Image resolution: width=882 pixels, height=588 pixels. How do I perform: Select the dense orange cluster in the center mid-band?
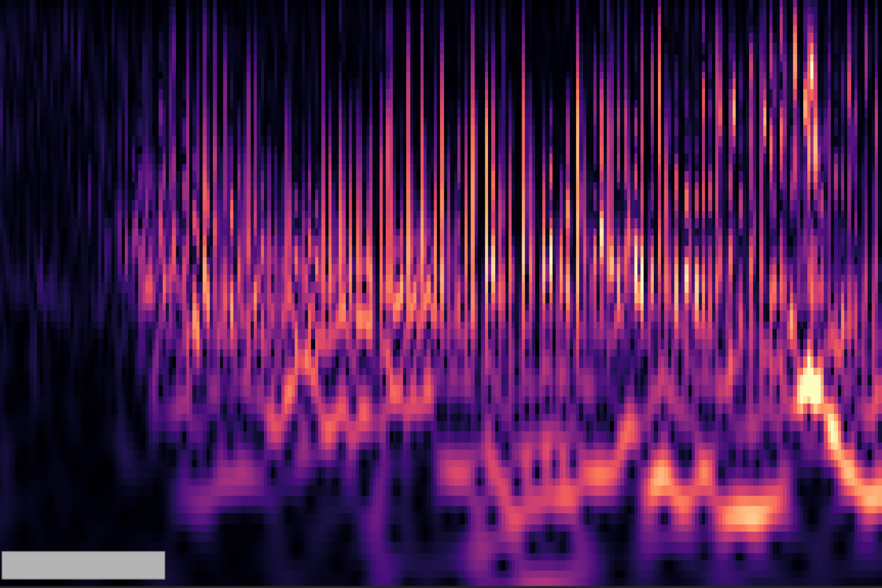pos(365,318)
